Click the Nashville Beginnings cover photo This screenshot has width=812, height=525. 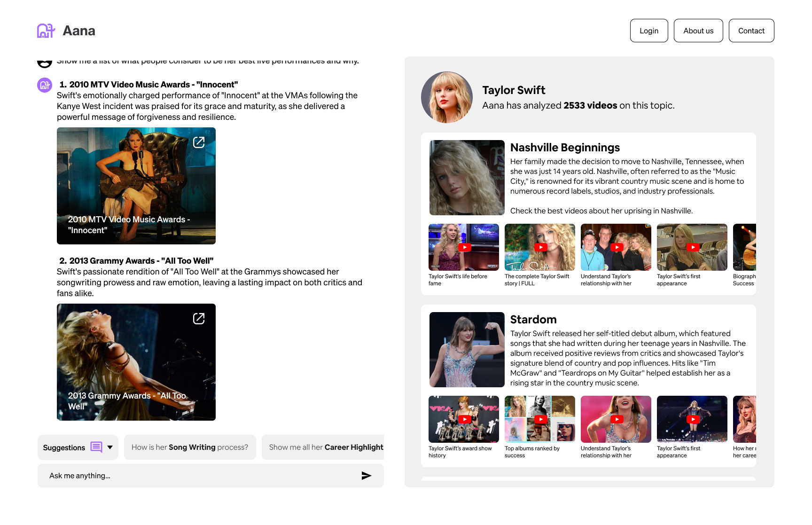[467, 178]
